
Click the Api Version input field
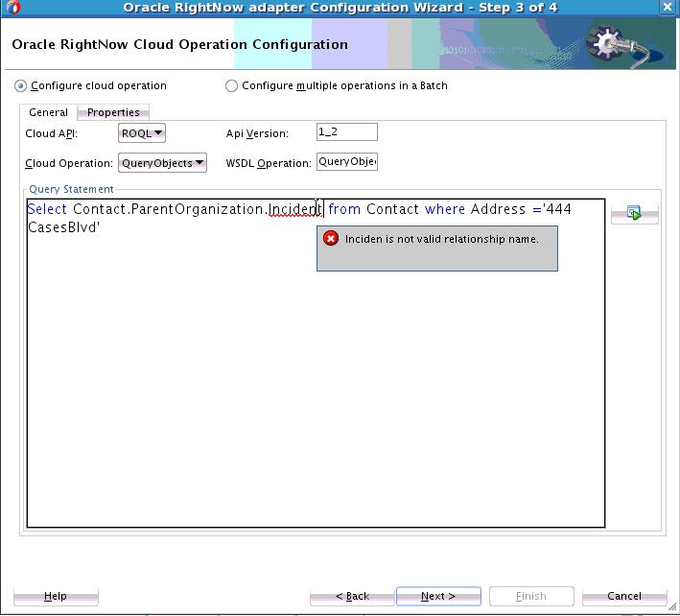click(x=347, y=131)
